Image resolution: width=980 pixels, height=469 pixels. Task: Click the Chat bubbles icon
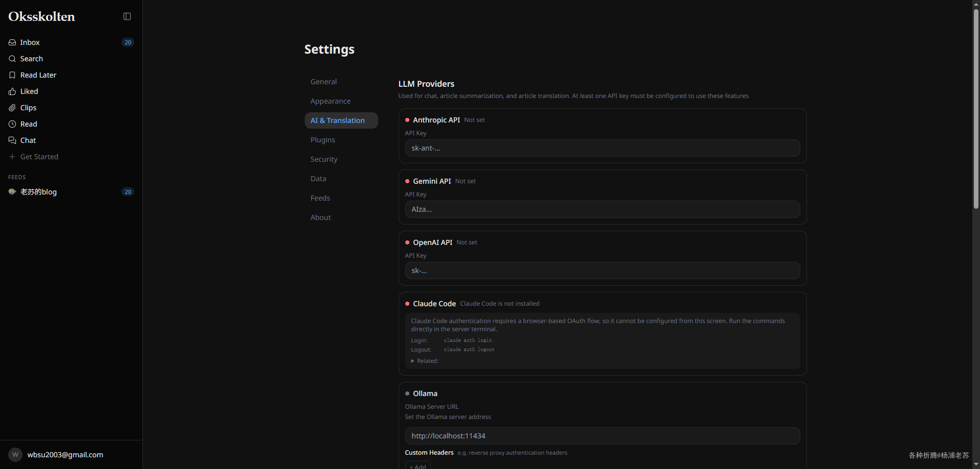pyautogui.click(x=12, y=140)
